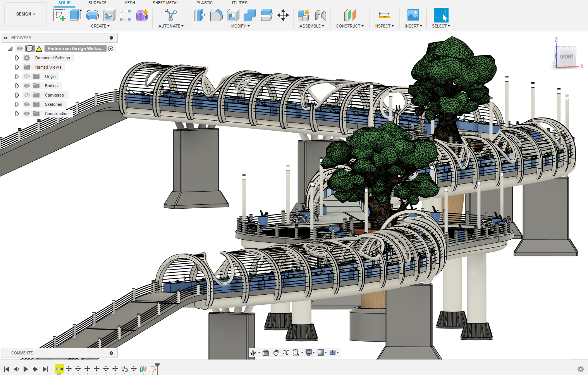588x375 pixels.
Task: Activate the Pan tool in navigation bar
Action: [276, 353]
